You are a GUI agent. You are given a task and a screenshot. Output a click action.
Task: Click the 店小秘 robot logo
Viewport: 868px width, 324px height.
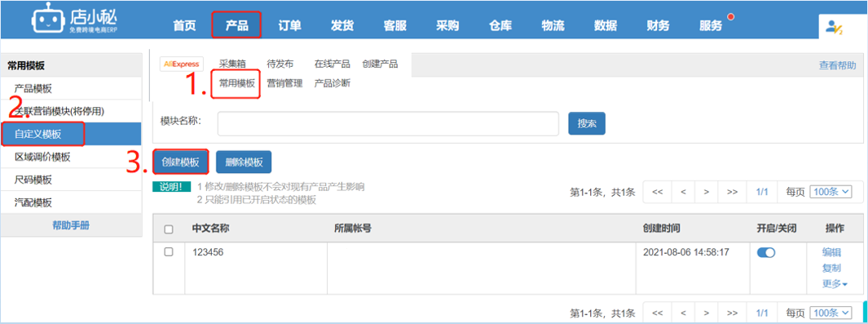(x=48, y=20)
